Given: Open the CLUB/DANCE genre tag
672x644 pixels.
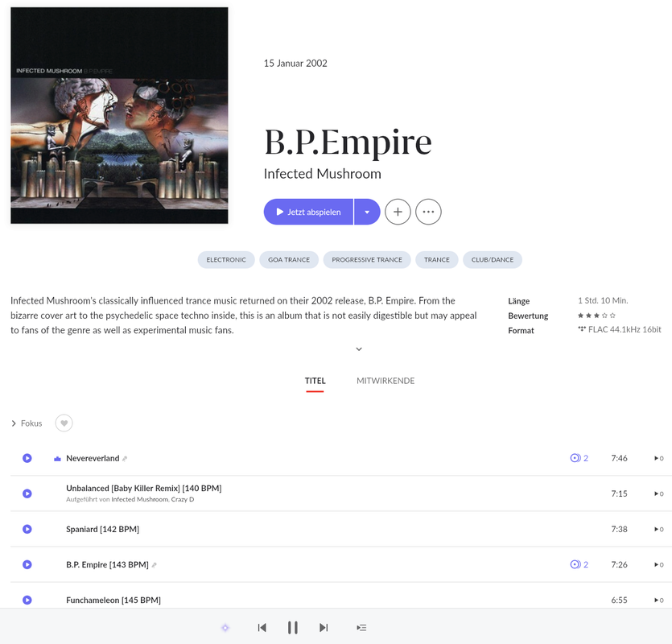Looking at the screenshot, I should [x=493, y=260].
